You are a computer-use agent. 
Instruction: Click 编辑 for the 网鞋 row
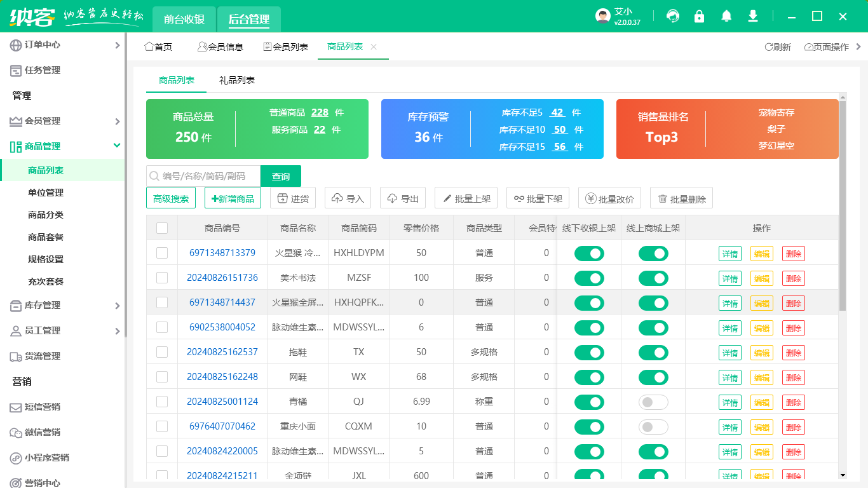click(762, 377)
